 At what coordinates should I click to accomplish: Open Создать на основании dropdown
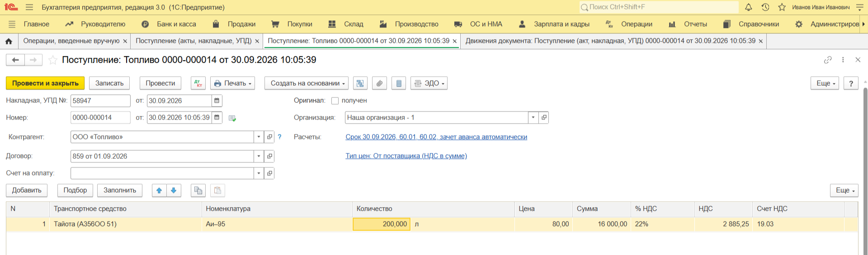point(307,83)
